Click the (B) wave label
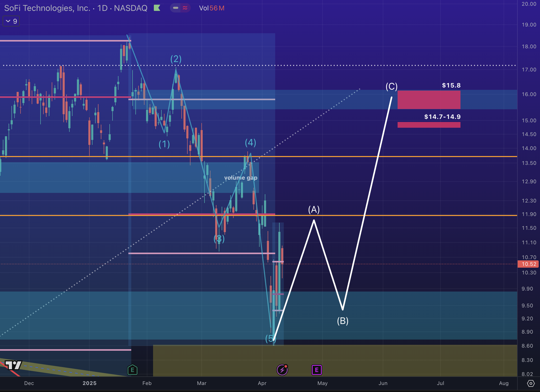Viewport: 540px width, 392px height. click(343, 321)
